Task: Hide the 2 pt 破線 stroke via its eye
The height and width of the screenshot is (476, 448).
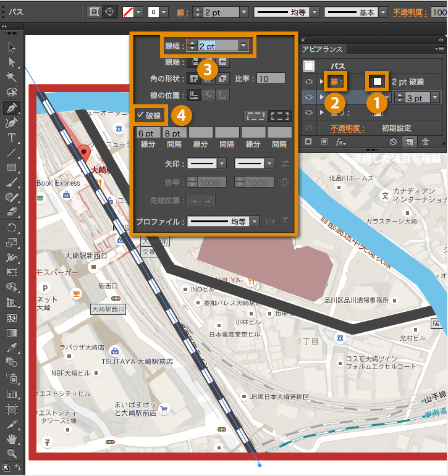Action: pos(309,81)
